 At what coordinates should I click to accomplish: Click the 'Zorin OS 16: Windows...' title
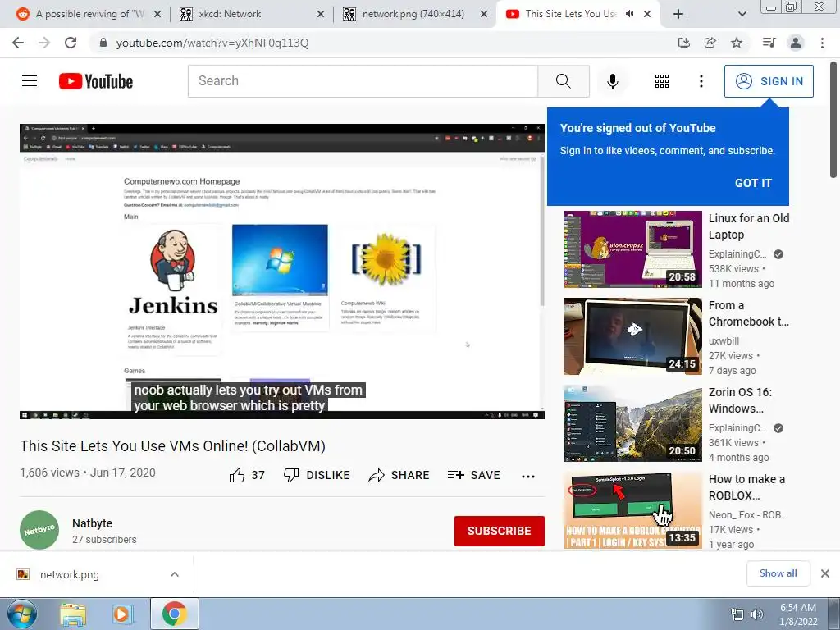[741, 400]
